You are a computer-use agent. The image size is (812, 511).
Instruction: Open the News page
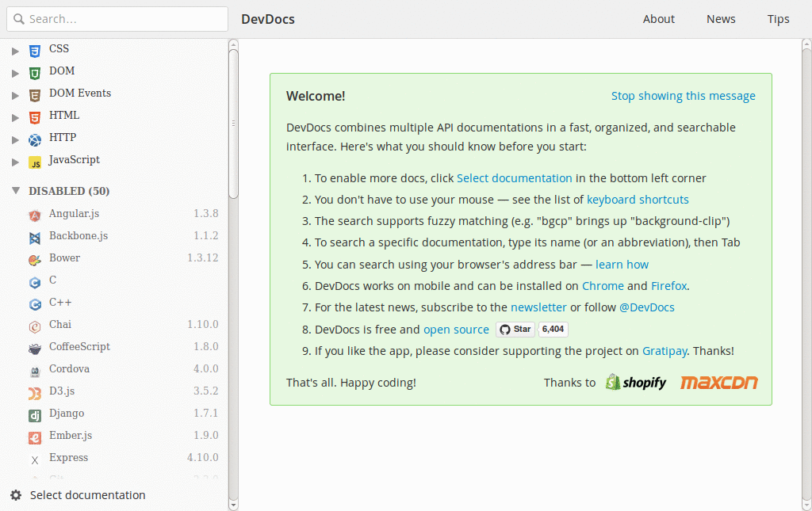coord(721,19)
